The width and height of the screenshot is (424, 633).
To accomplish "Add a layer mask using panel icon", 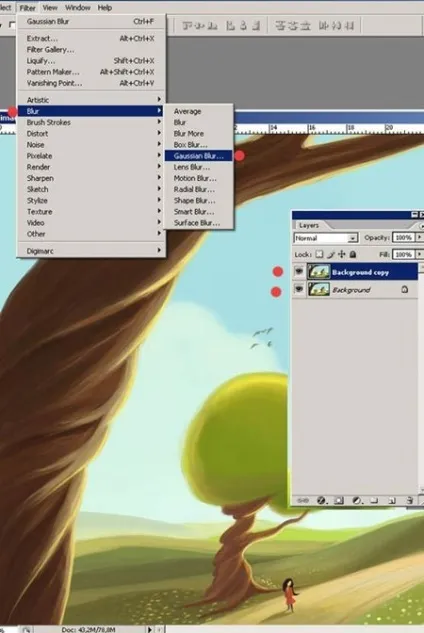I will [x=339, y=501].
